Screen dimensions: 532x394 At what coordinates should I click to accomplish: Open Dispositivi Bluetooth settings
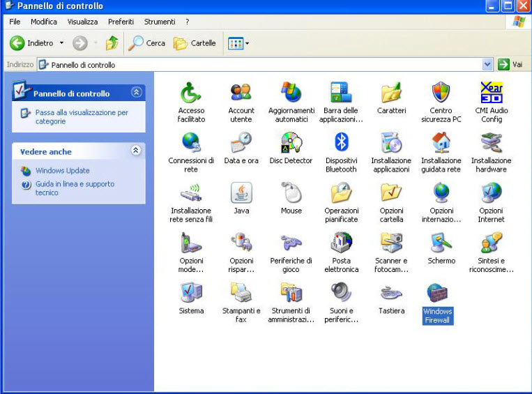point(341,144)
